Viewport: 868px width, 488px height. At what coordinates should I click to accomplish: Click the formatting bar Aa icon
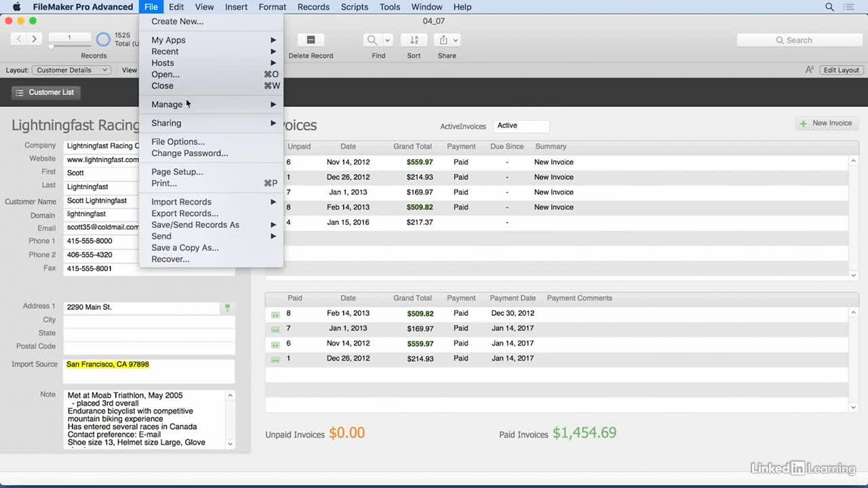810,70
